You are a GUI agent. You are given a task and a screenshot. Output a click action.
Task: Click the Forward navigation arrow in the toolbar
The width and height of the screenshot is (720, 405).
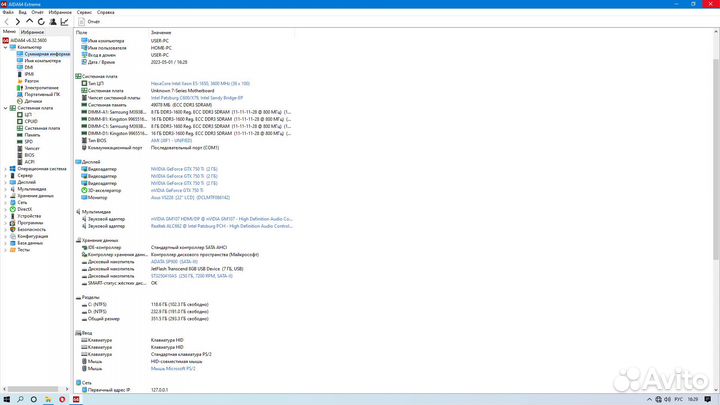[x=17, y=22]
